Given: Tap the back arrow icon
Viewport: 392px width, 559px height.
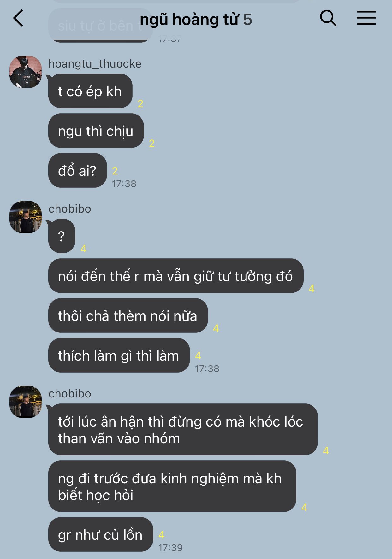Looking at the screenshot, I should coord(18,18).
